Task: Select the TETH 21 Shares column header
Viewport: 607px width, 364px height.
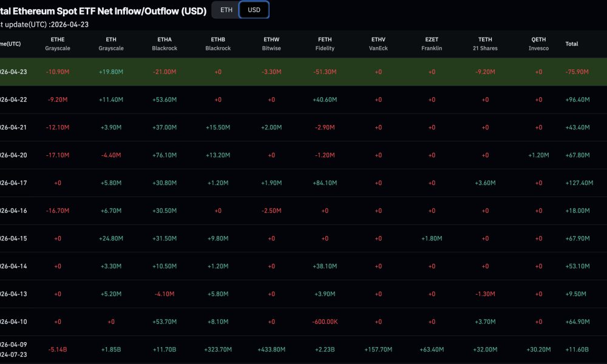Action: coord(484,44)
